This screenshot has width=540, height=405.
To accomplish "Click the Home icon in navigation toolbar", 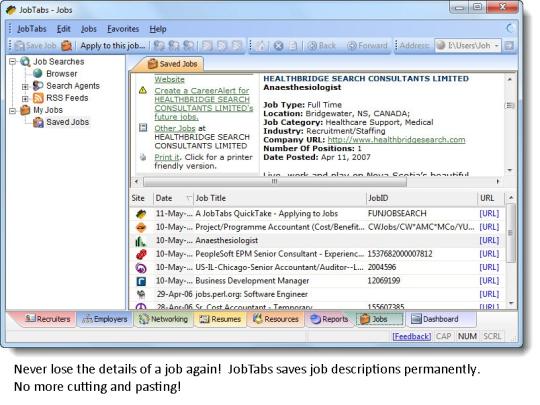I will [x=261, y=46].
